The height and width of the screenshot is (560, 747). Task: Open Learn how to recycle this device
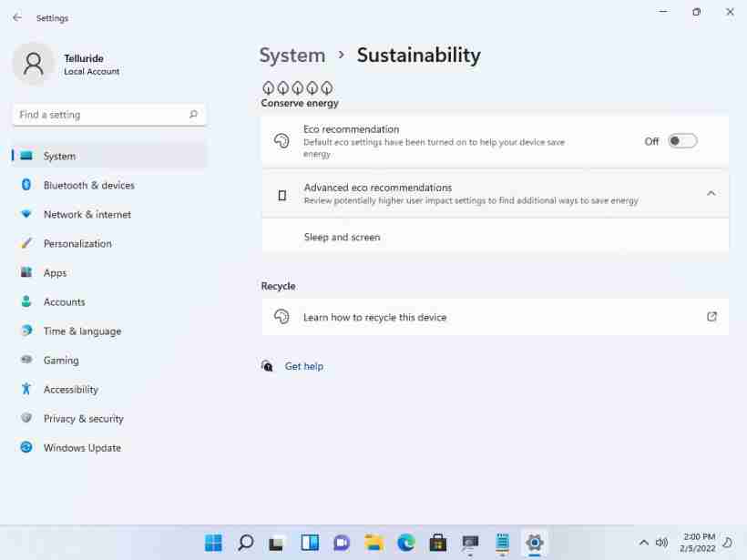click(374, 317)
